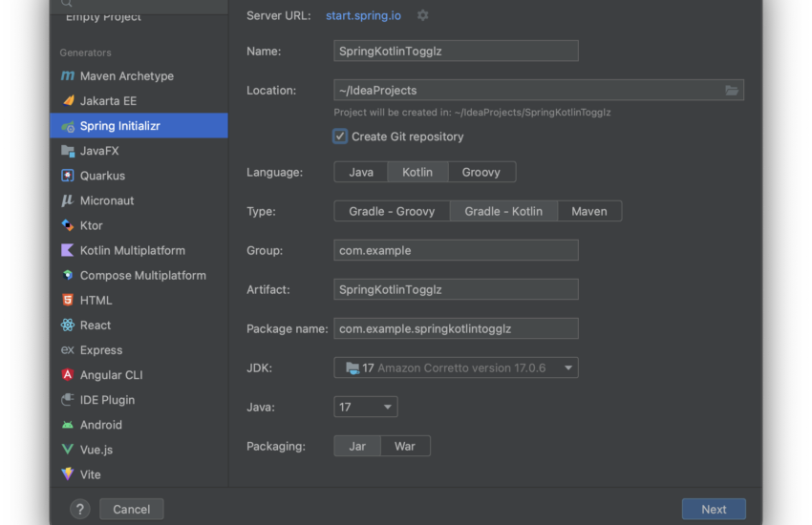The image size is (812, 525).
Task: Click the Ktor generator icon
Action: point(67,225)
